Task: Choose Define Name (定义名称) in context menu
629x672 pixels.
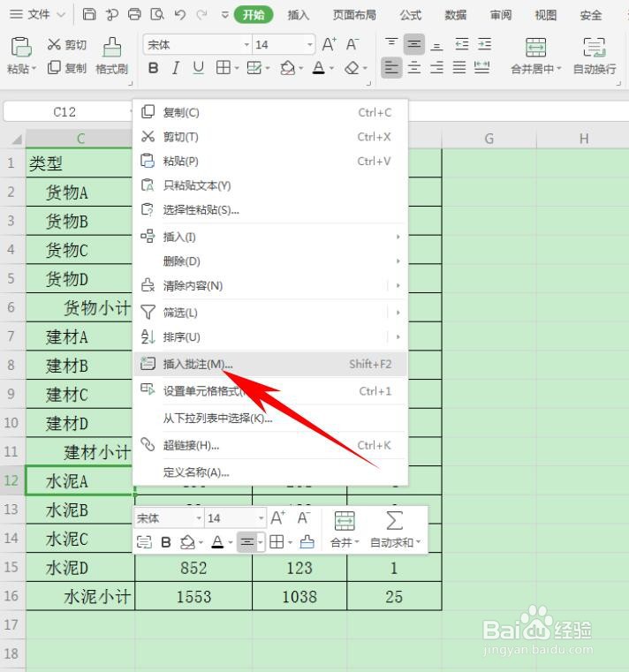Action: pos(270,472)
